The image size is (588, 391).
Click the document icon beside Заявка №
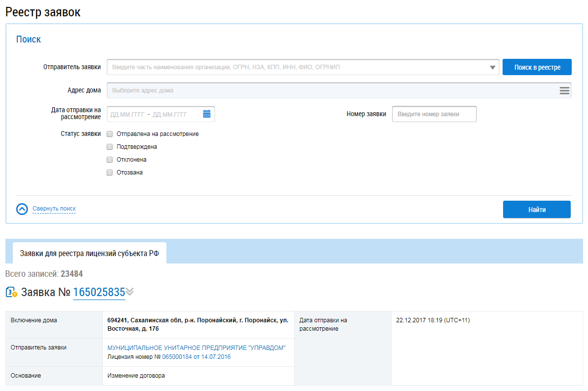(11, 293)
